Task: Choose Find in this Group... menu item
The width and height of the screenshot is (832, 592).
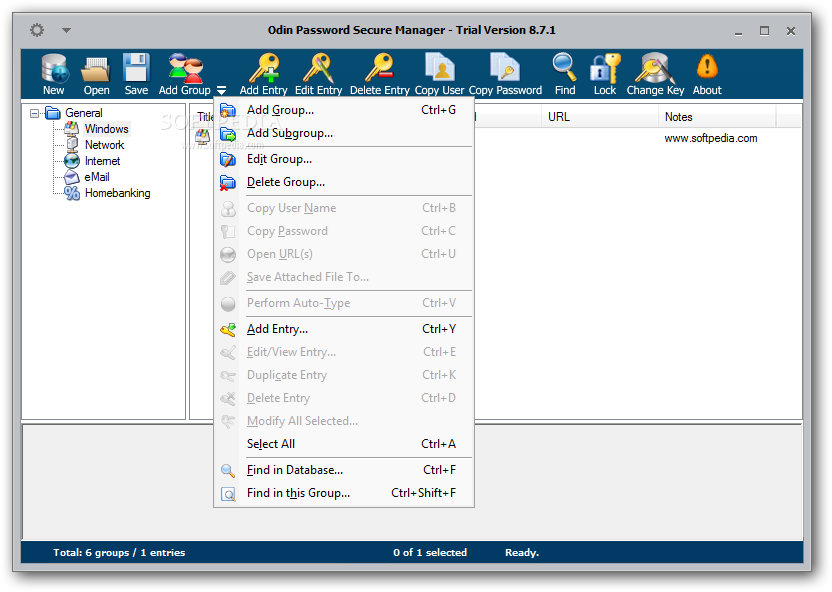Action: tap(344, 493)
